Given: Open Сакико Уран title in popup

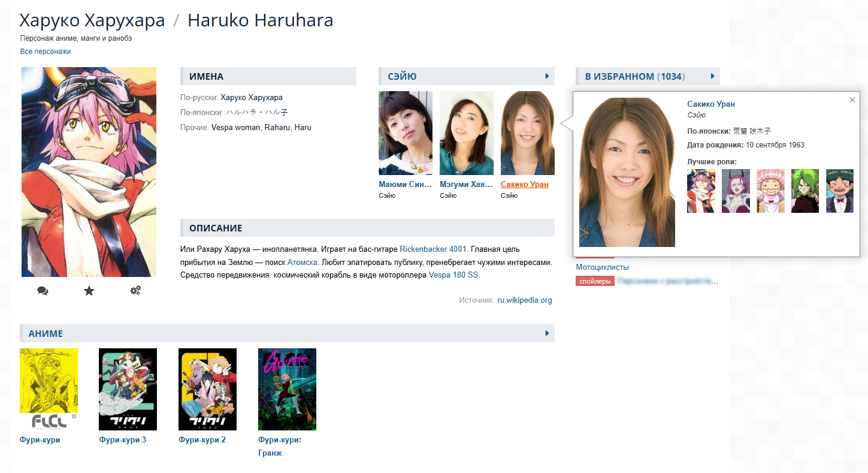Looking at the screenshot, I should click(x=711, y=104).
